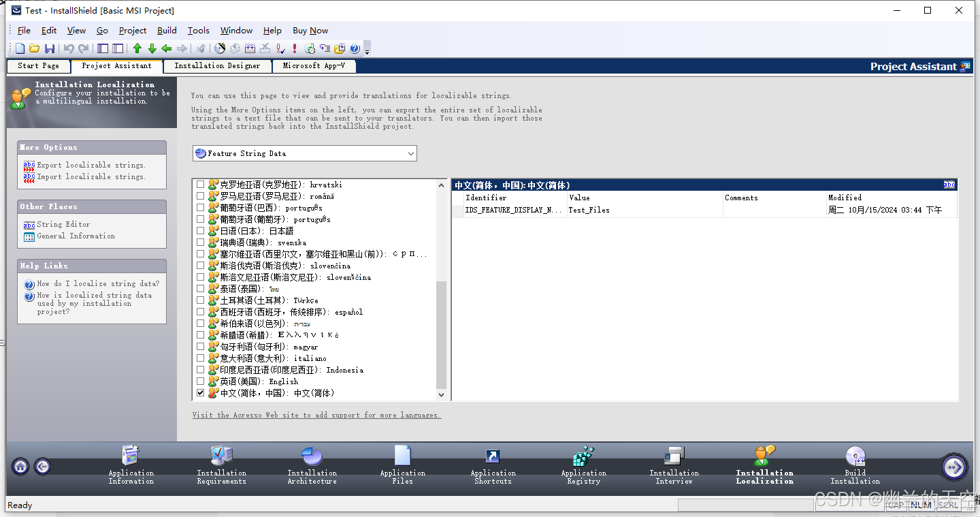Image resolution: width=980 pixels, height=517 pixels.
Task: Open the Installation Architecture step
Action: click(x=312, y=466)
